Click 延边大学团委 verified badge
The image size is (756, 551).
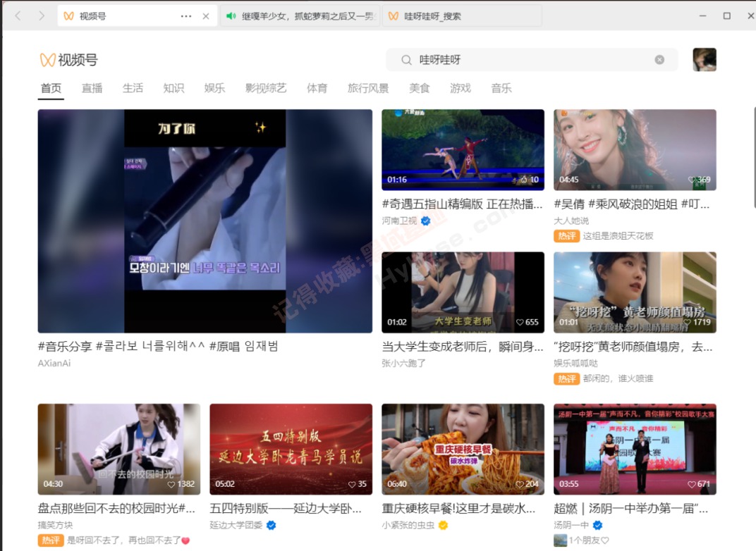pos(272,525)
